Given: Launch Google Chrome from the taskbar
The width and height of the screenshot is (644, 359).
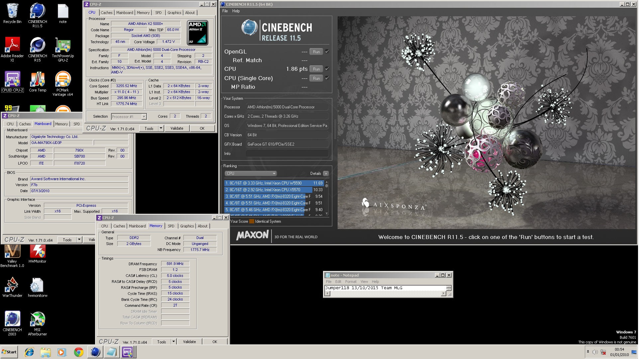Looking at the screenshot, I should [78, 352].
